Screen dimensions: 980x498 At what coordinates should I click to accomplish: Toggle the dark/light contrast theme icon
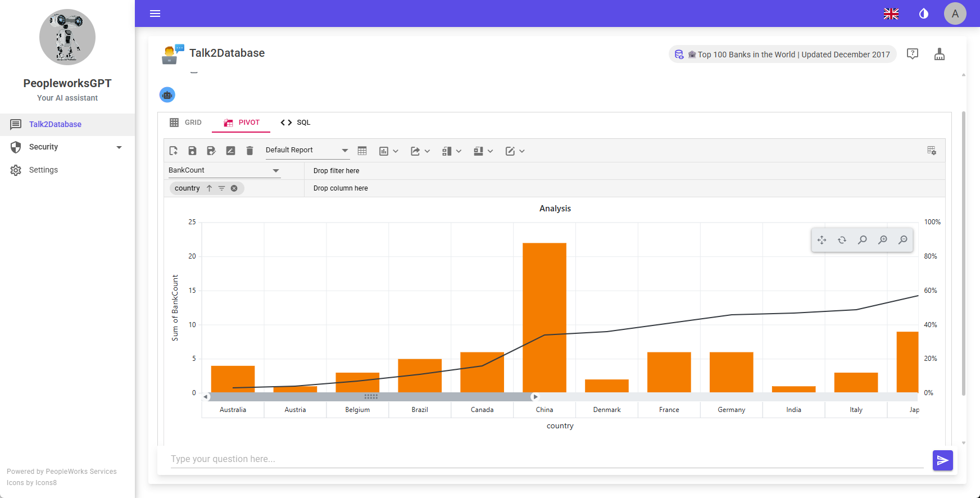tap(924, 13)
